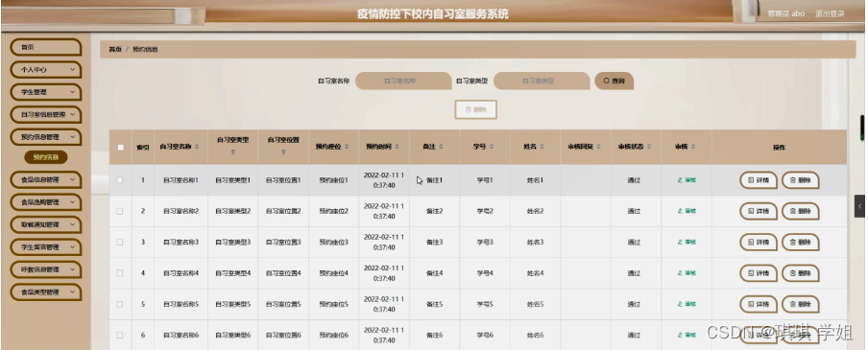Sort table by 自习室名称 column arrows
This screenshot has height=350, width=868.
[x=197, y=147]
